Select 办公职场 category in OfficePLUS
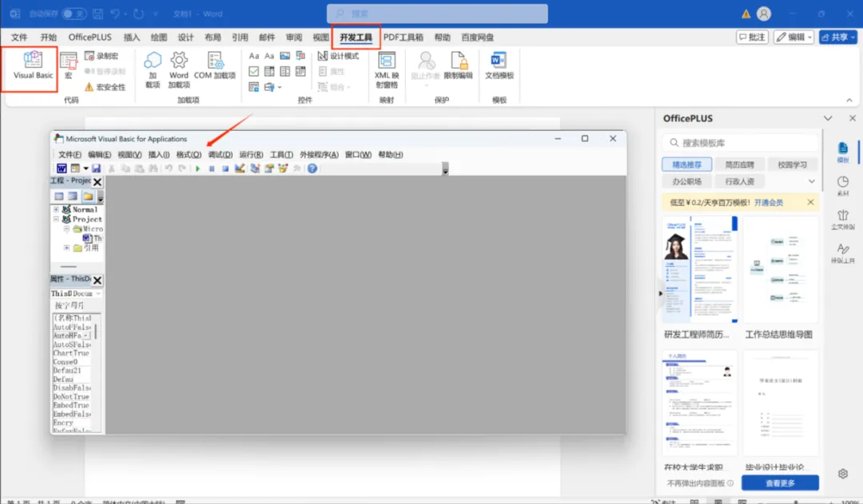This screenshot has height=504, width=863. coord(687,181)
